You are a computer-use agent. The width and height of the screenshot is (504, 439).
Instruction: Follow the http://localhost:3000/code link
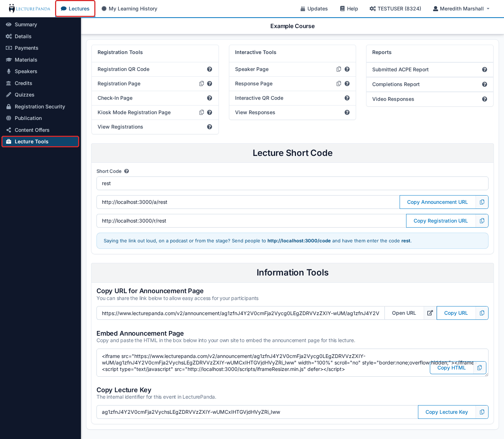(x=299, y=241)
